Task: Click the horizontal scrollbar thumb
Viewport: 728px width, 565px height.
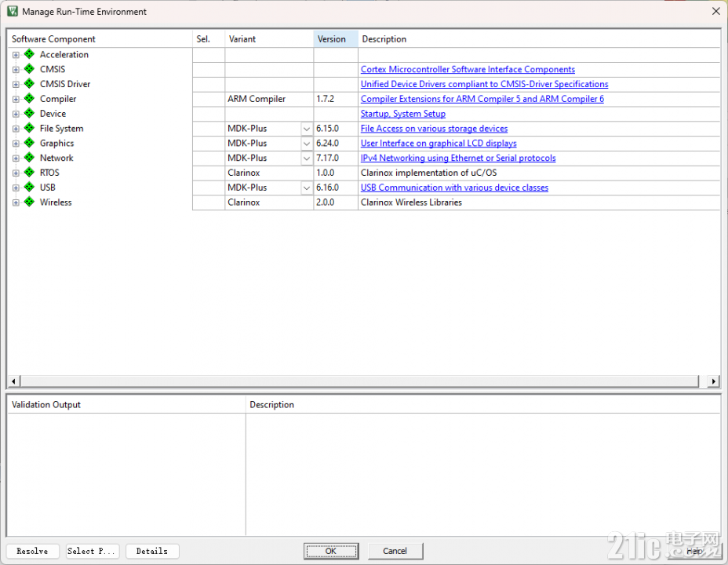Action: click(x=359, y=381)
